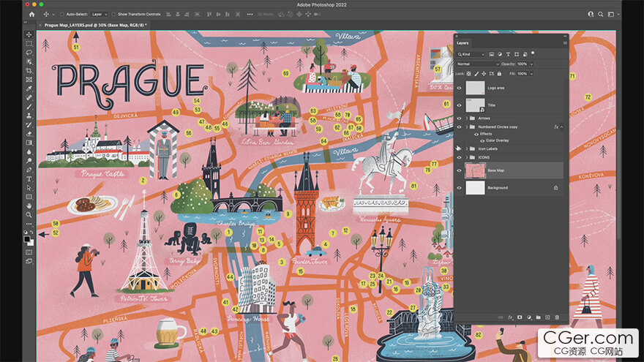The image size is (644, 362).
Task: Select the History Brush tool
Action: click(29, 125)
